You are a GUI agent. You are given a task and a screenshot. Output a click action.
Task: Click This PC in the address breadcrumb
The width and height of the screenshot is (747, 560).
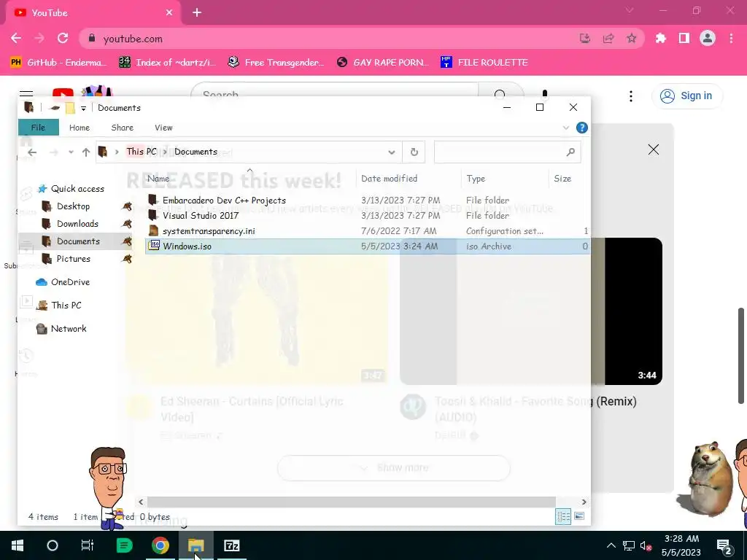(142, 152)
